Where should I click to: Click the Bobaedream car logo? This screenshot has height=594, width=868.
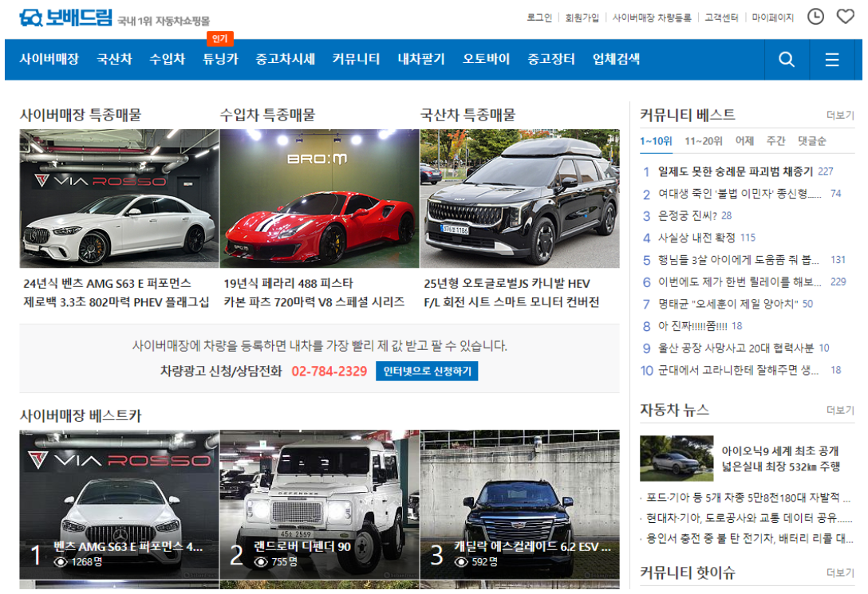[x=66, y=18]
